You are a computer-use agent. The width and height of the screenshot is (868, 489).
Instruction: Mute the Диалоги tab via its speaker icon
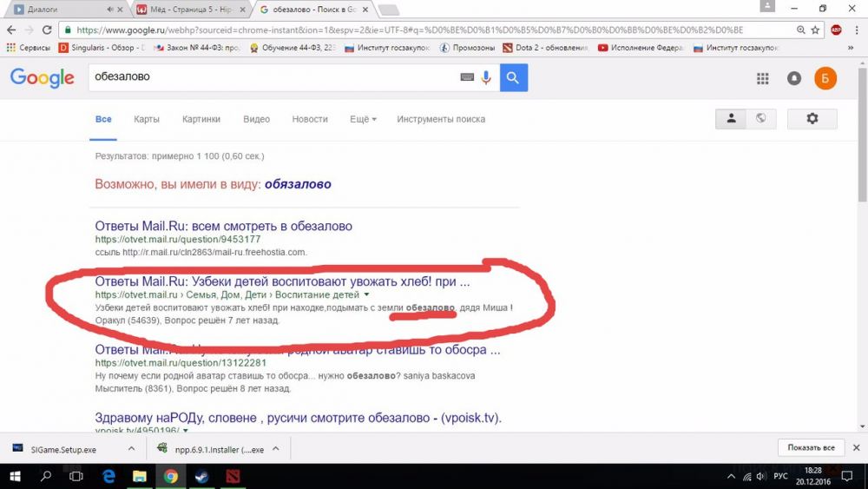click(x=110, y=10)
